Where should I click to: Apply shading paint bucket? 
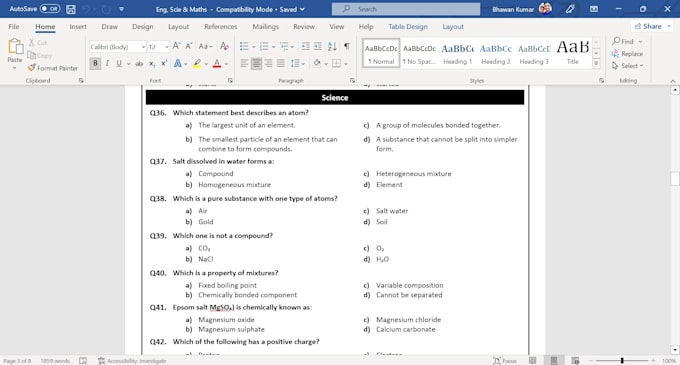[317, 64]
